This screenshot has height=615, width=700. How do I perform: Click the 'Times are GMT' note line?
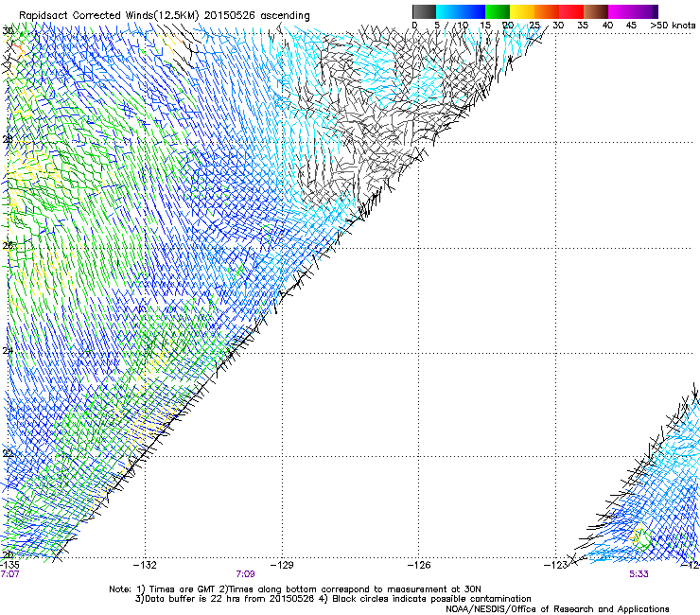[x=295, y=589]
